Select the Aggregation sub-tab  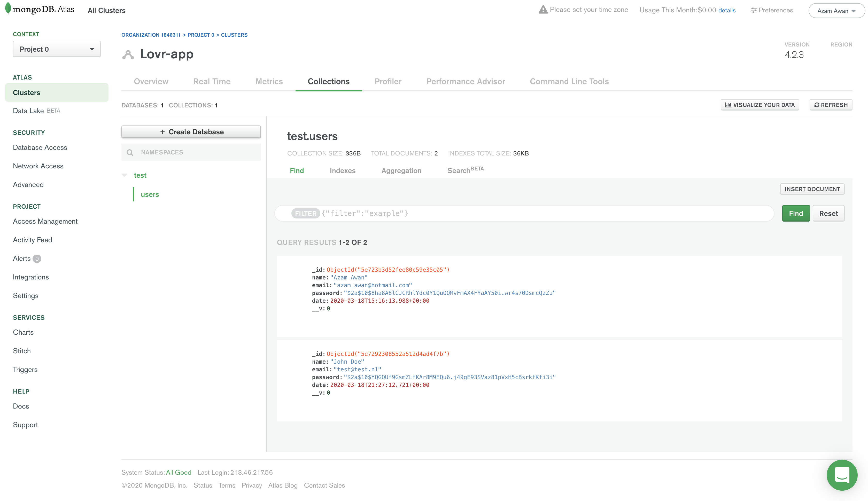[x=401, y=171]
